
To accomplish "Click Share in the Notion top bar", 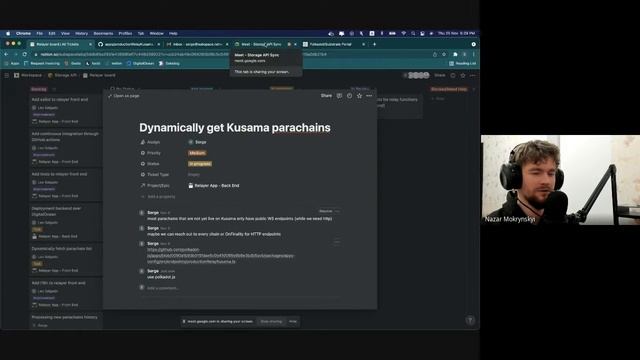I will click(x=440, y=76).
